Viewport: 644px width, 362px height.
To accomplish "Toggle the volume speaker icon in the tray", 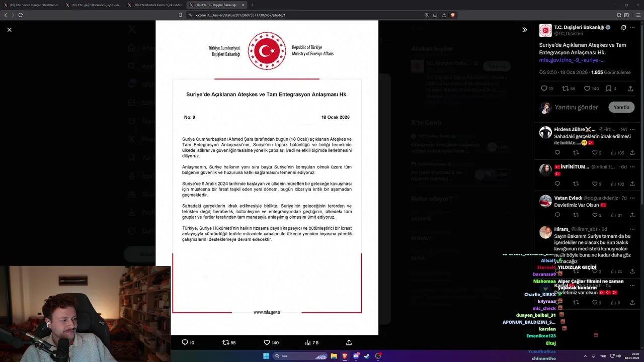I will tap(618, 356).
